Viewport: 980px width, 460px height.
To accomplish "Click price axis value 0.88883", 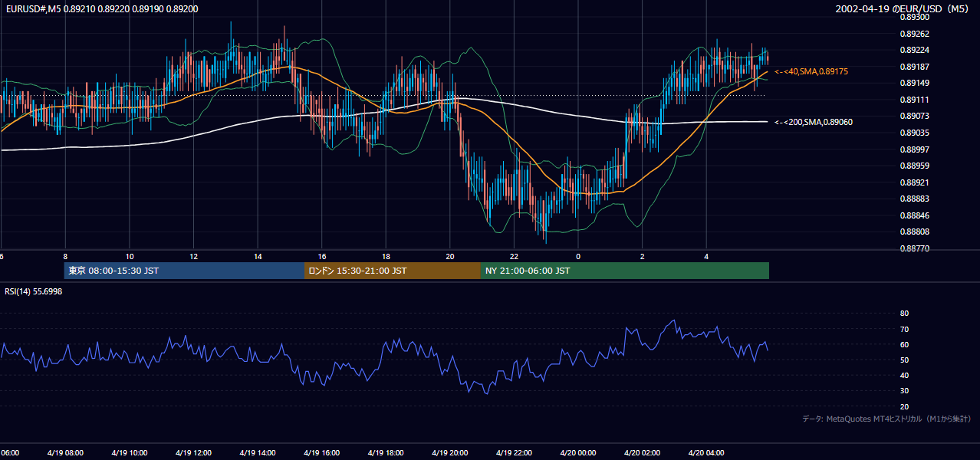I will [913, 199].
